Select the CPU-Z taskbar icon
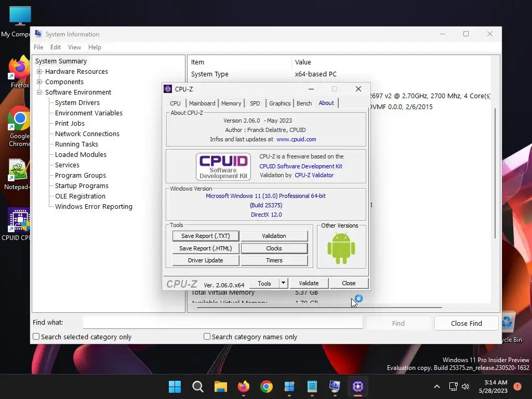 (x=357, y=387)
